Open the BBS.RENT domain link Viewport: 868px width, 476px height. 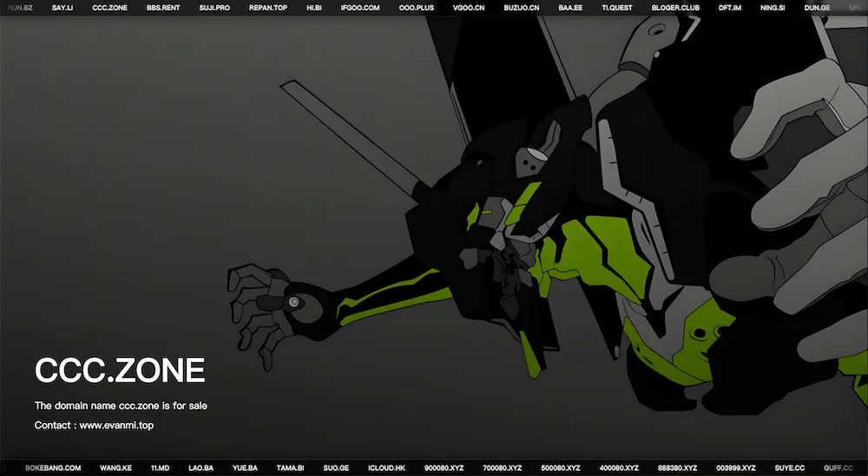point(163,8)
